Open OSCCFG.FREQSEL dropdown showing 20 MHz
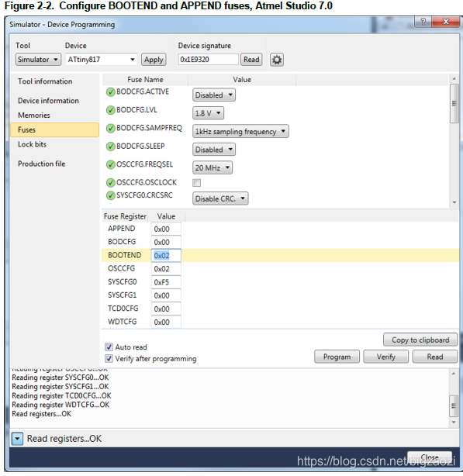This screenshot has width=463, height=476. pyautogui.click(x=212, y=167)
